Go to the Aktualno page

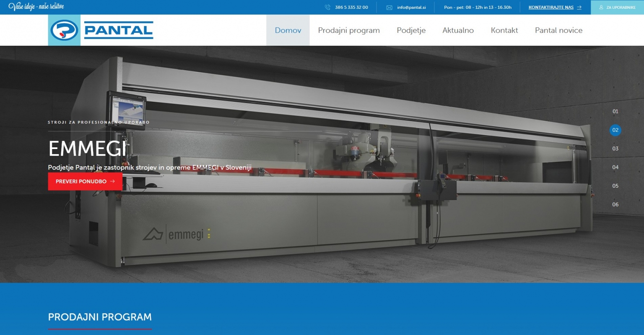pyautogui.click(x=458, y=30)
